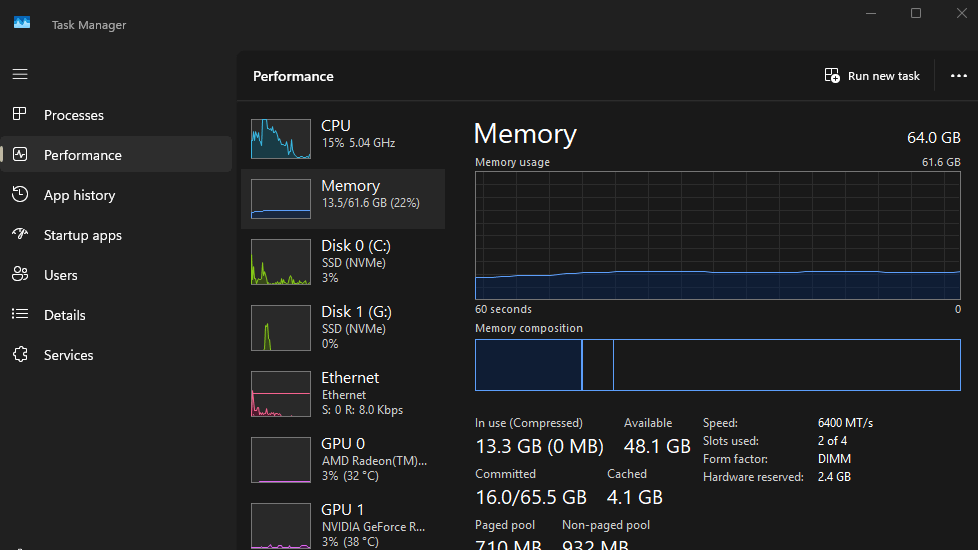Open the App history page
Image resolution: width=978 pixels, height=550 pixels.
tap(117, 195)
